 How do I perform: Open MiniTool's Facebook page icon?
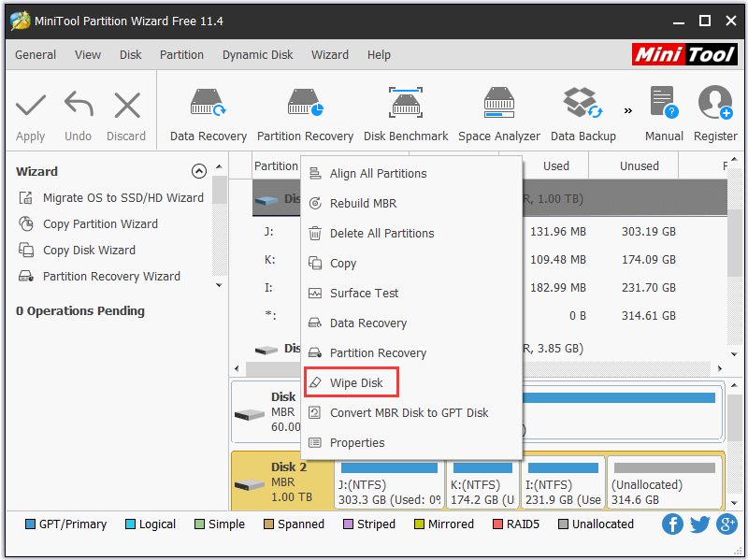coord(672,524)
